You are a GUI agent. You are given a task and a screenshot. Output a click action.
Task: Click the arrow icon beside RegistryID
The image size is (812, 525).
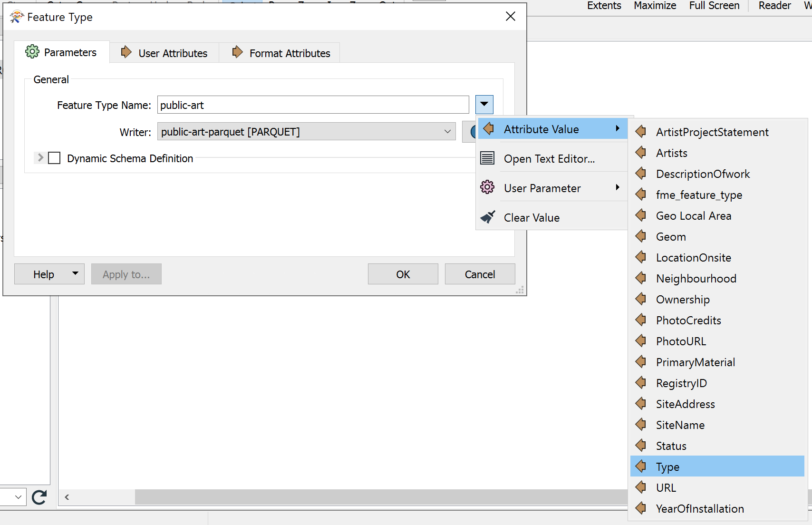(641, 382)
